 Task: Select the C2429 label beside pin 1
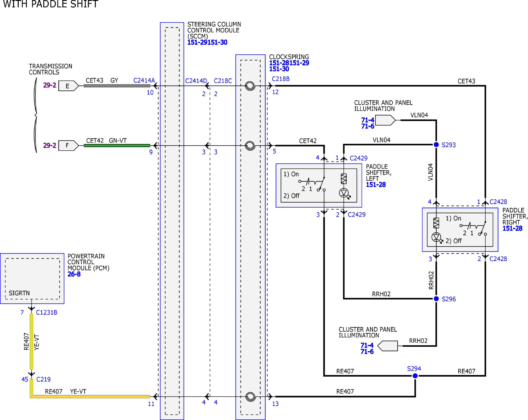pos(358,158)
